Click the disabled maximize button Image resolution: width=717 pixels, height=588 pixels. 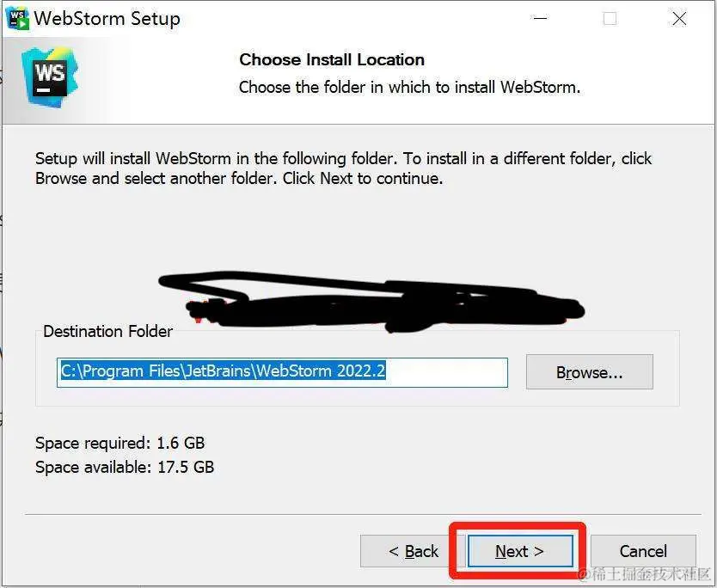tap(610, 19)
